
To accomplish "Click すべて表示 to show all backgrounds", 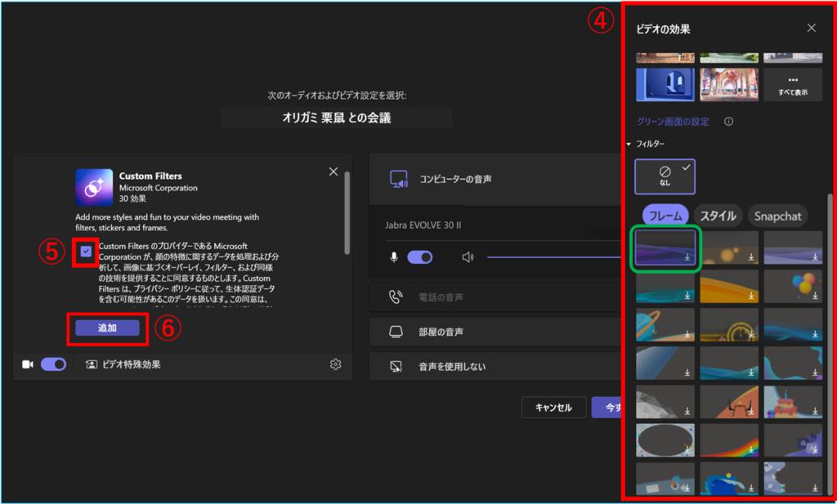I will click(x=792, y=86).
